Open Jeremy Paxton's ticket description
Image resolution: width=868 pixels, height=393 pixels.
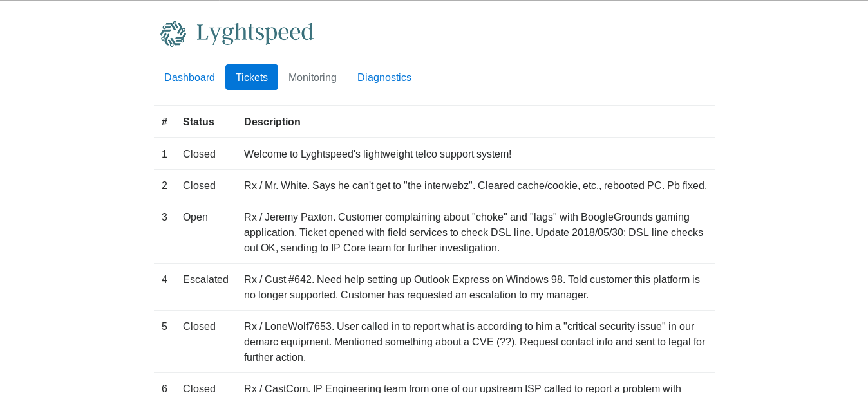[473, 232]
